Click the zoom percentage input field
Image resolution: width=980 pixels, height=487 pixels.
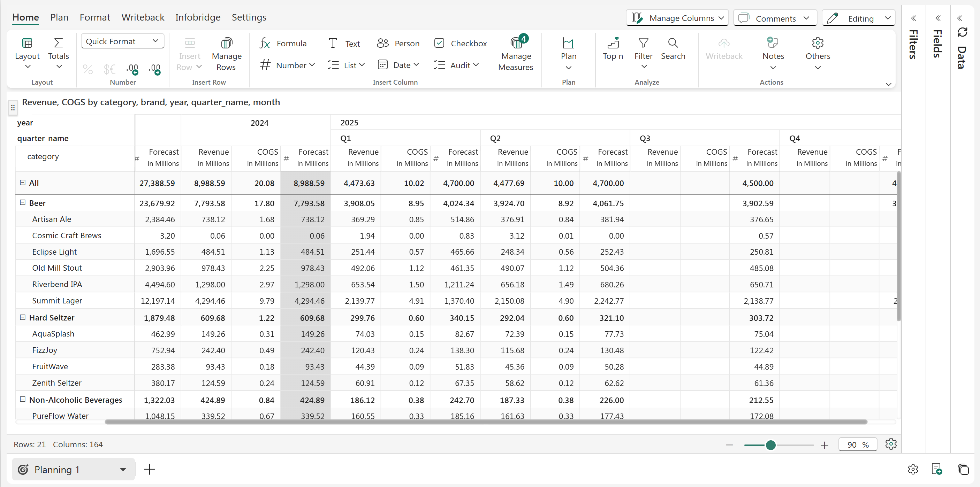[x=852, y=445]
